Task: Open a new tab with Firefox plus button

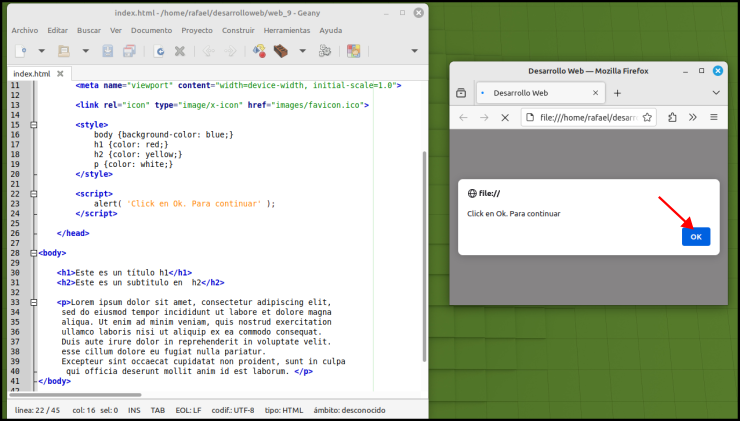Action: click(x=617, y=93)
